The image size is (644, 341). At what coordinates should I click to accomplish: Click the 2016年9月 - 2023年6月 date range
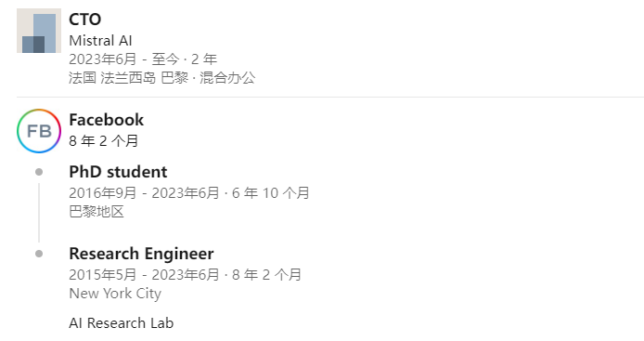coord(144,193)
